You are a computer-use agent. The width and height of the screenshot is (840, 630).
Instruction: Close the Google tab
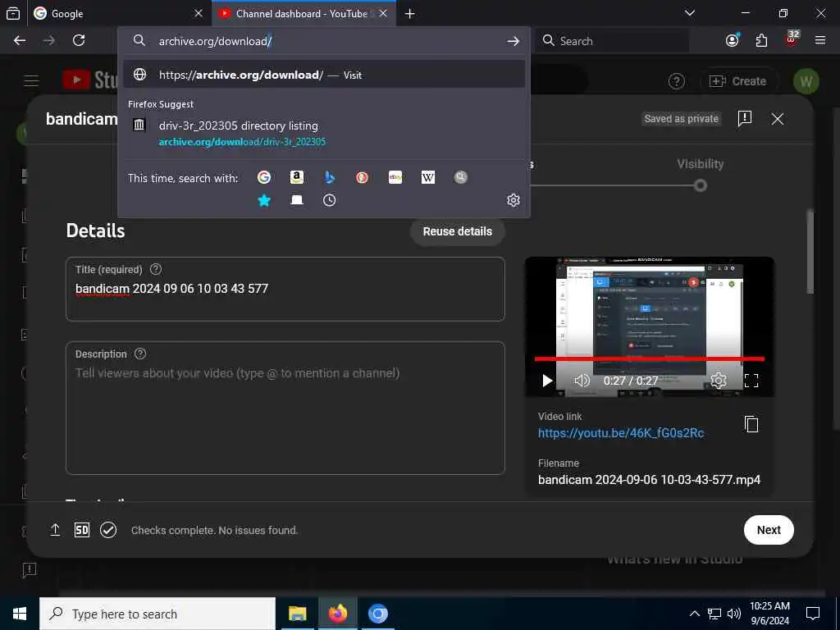pos(199,13)
